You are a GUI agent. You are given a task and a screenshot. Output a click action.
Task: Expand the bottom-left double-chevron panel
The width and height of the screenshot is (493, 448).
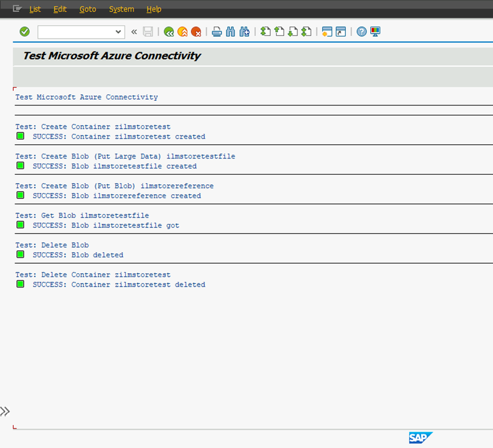click(x=5, y=411)
